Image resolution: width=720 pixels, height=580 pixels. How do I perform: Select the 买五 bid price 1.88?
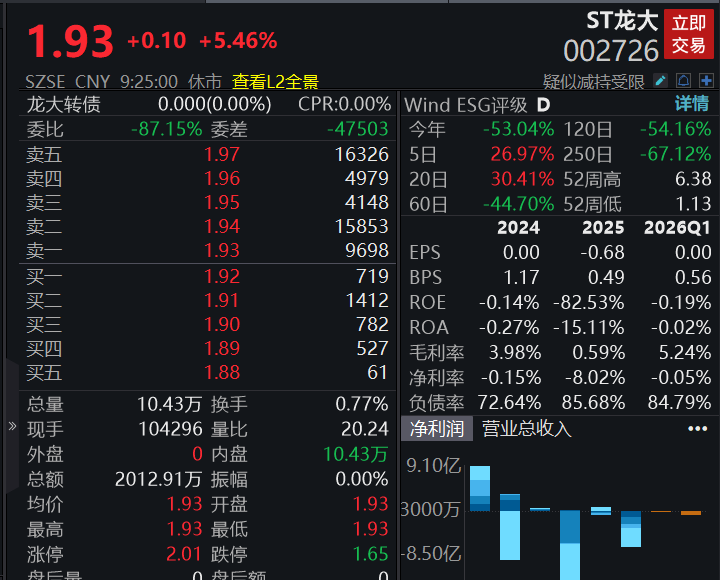(x=222, y=372)
